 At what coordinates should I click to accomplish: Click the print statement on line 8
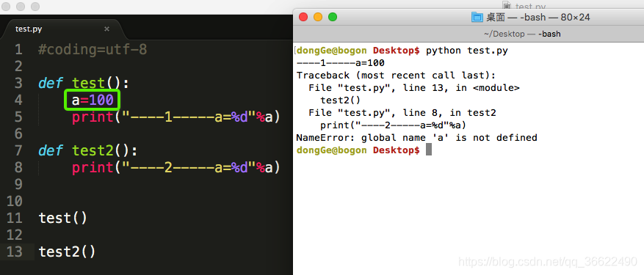coord(176,168)
